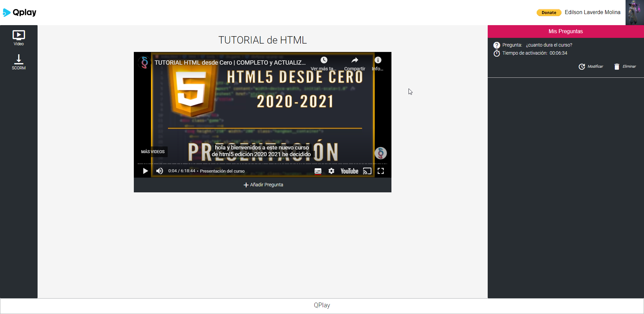Click the stopwatch icon
This screenshot has height=314, width=644.
click(497, 53)
